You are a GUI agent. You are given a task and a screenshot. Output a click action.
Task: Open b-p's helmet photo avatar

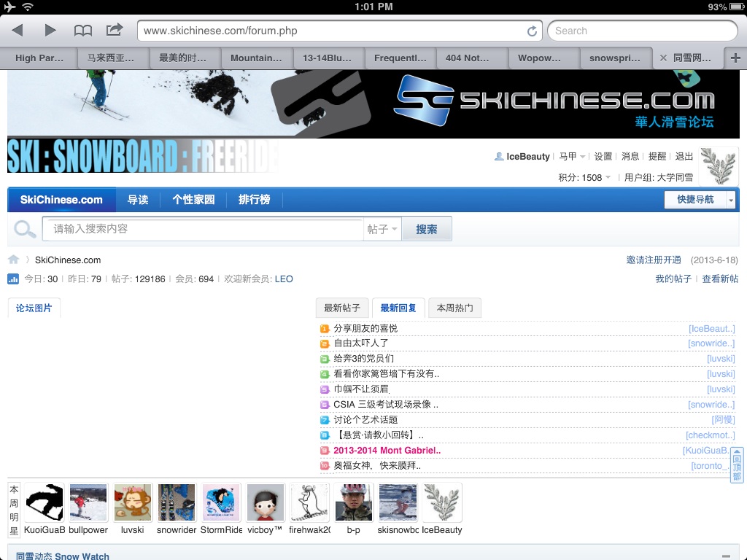point(354,502)
